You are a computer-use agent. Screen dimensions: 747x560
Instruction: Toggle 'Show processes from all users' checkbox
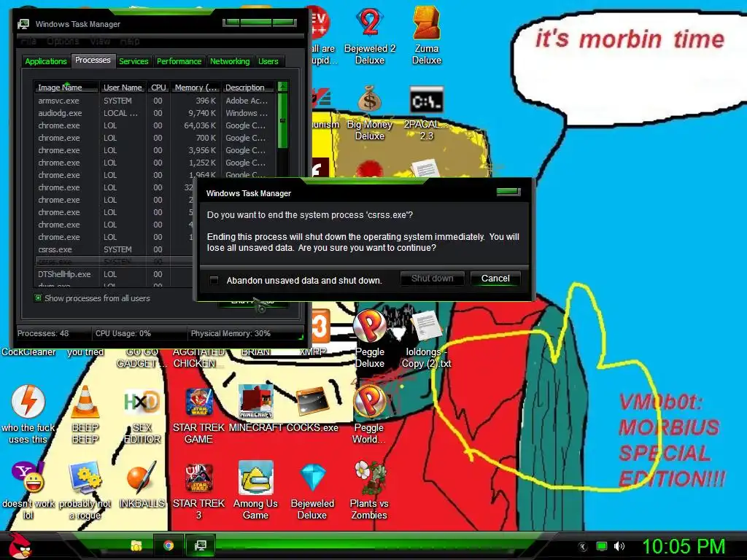point(38,298)
